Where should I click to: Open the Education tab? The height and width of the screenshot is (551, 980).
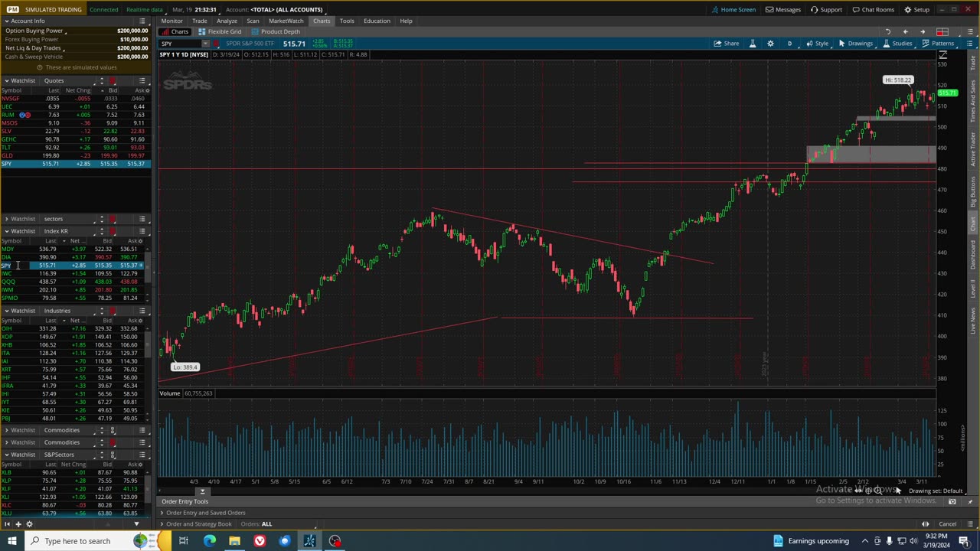point(376,21)
